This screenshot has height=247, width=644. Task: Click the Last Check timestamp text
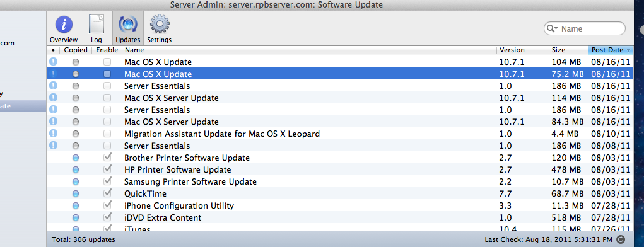click(548, 239)
